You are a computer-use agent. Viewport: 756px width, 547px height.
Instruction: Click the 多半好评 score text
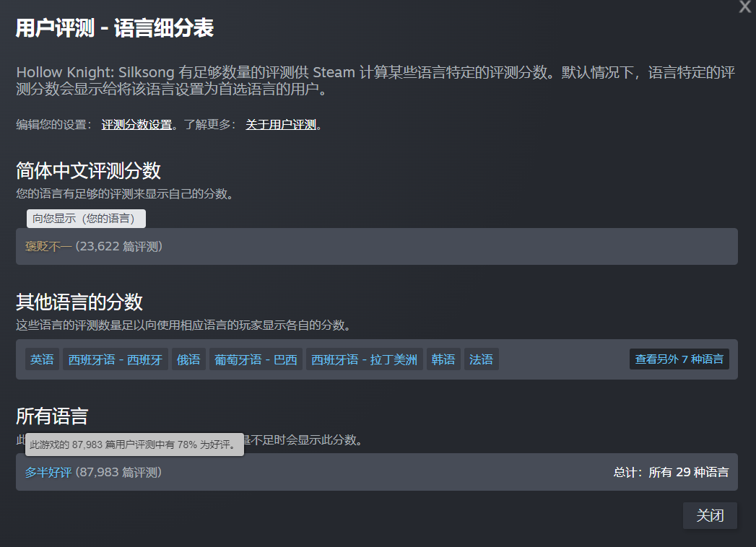(48, 472)
